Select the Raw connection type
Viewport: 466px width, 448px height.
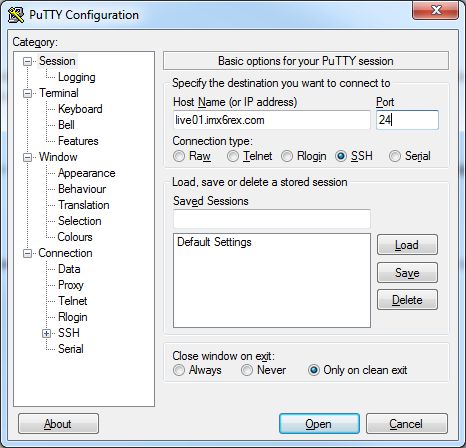[x=179, y=156]
